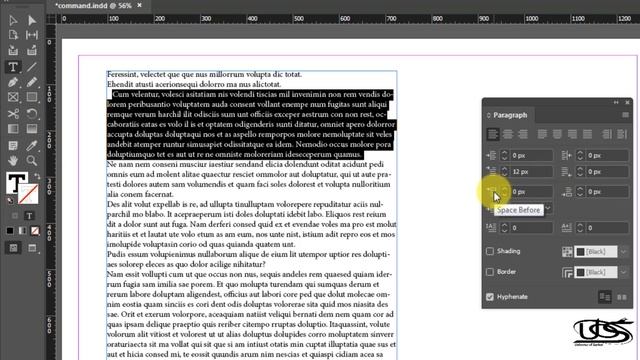Viewport: 640px width, 360px height.
Task: Select Do Not Align to Baseline Grid
Action: tap(605, 297)
